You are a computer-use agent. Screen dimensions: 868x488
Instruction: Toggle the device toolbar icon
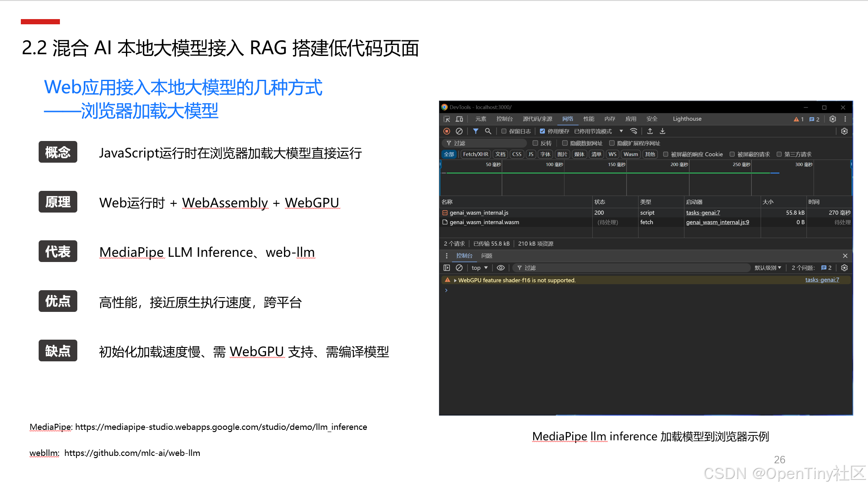tap(459, 119)
